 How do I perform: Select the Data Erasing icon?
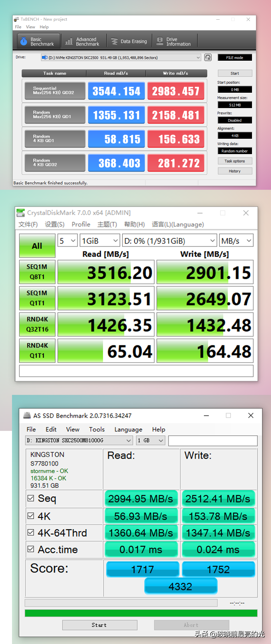click(x=114, y=41)
